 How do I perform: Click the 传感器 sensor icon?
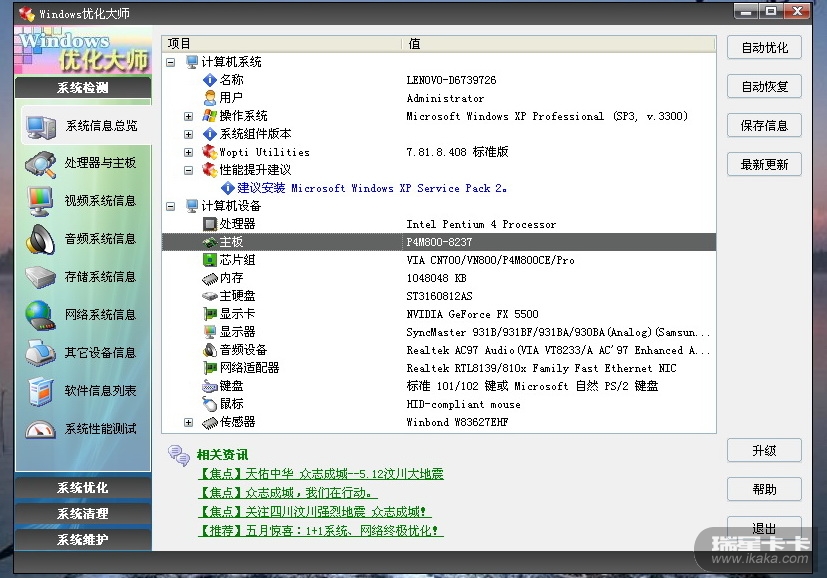click(x=210, y=422)
